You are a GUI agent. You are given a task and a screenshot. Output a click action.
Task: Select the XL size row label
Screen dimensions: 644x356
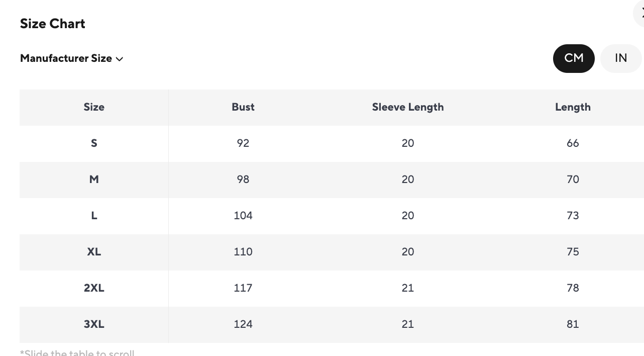(94, 252)
